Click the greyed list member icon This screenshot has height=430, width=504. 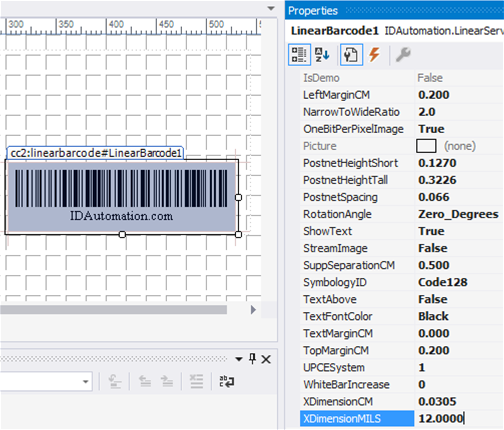[115, 381]
